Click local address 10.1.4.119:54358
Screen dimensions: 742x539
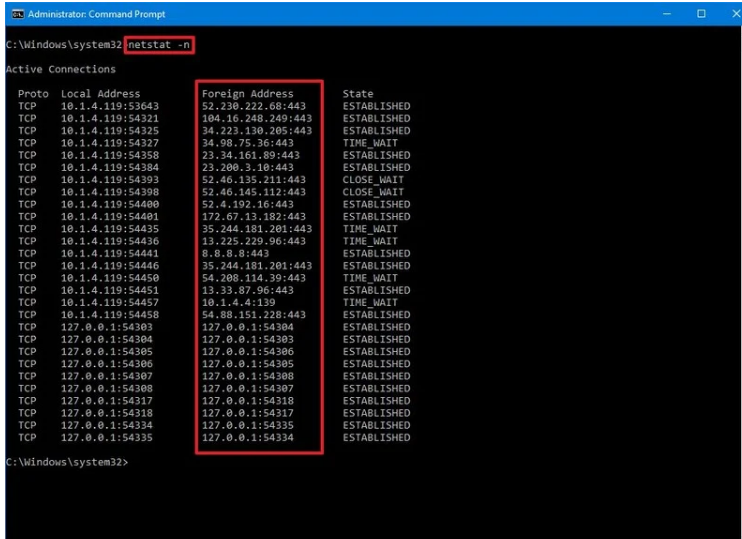click(x=110, y=155)
